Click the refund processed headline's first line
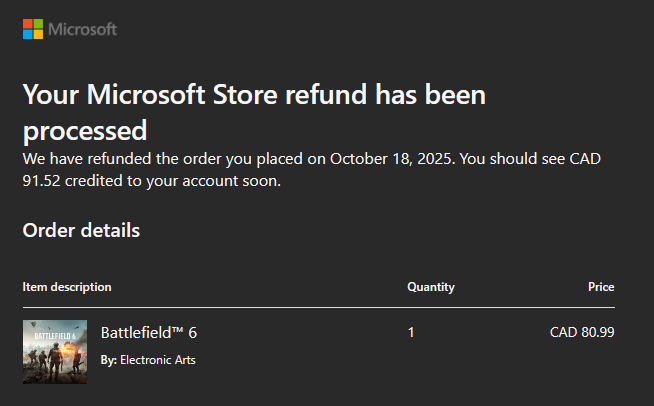The height and width of the screenshot is (406, 654). pos(254,95)
